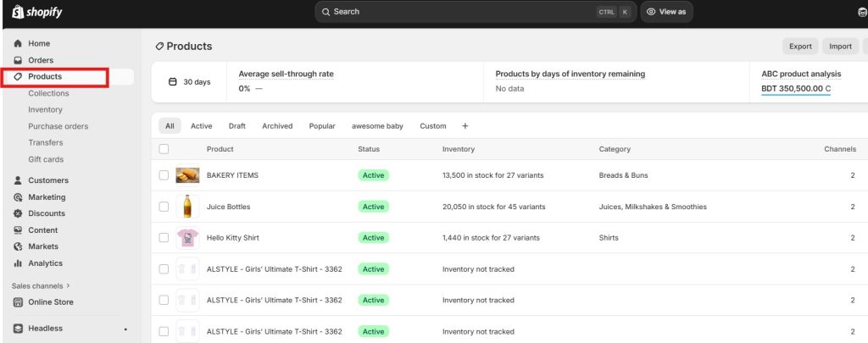868x343 pixels.
Task: Switch to the Draft tab
Action: pos(237,126)
